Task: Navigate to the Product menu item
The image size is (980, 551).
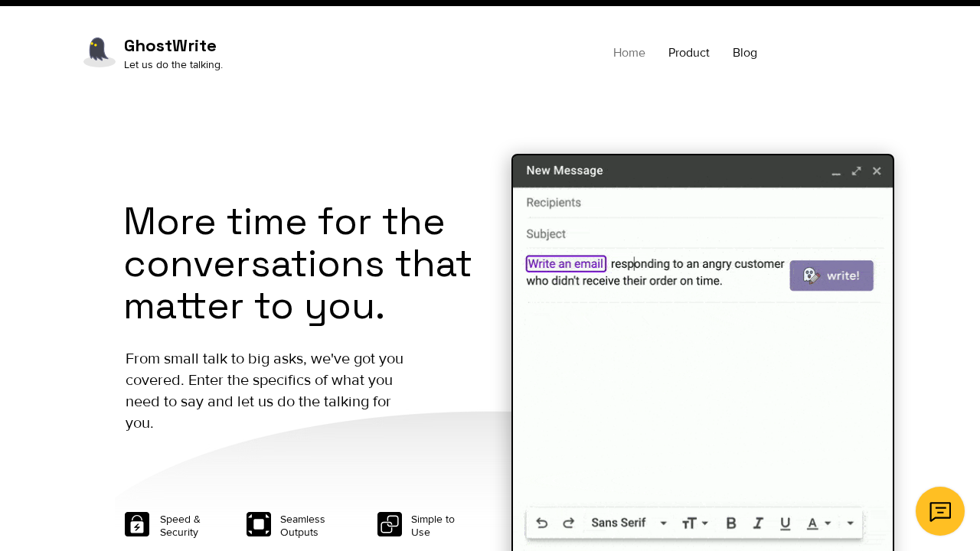Action: pos(688,52)
